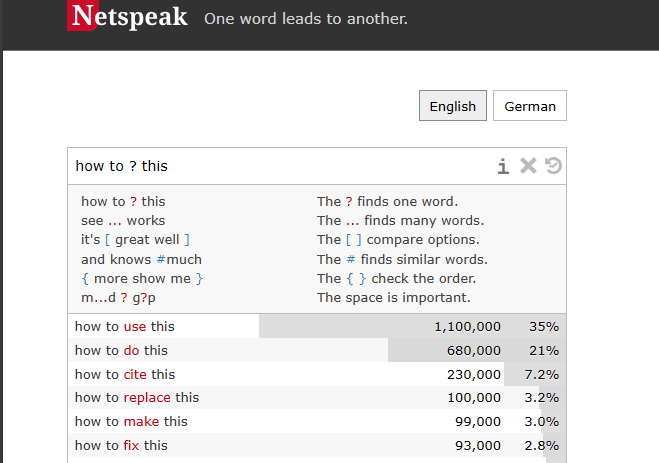Click the history icon in search box

click(553, 166)
